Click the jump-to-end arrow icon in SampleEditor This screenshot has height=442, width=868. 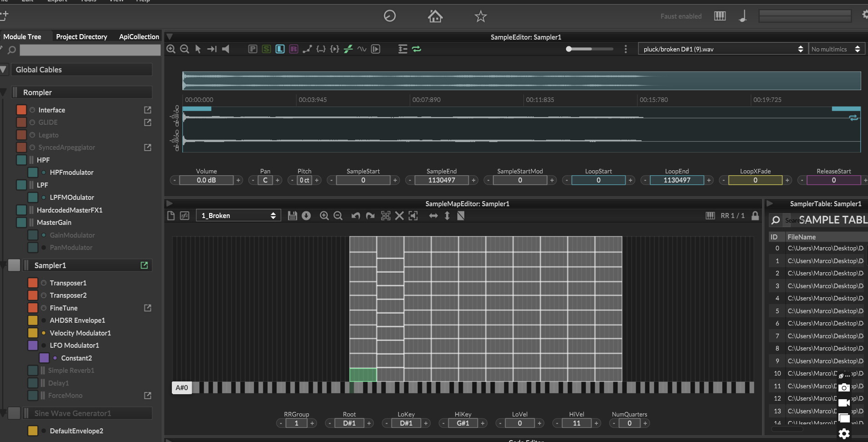[x=212, y=49]
